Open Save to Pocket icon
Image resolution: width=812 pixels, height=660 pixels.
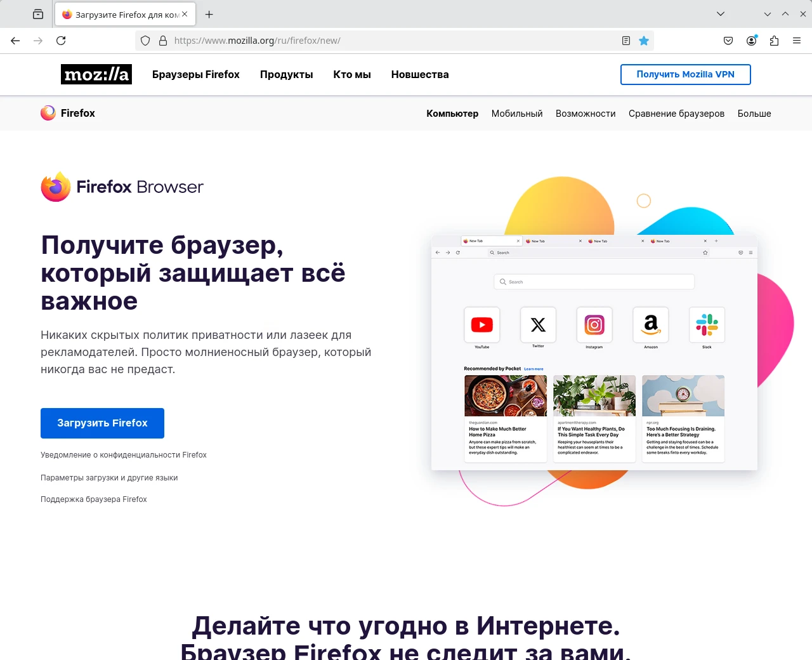coord(728,41)
